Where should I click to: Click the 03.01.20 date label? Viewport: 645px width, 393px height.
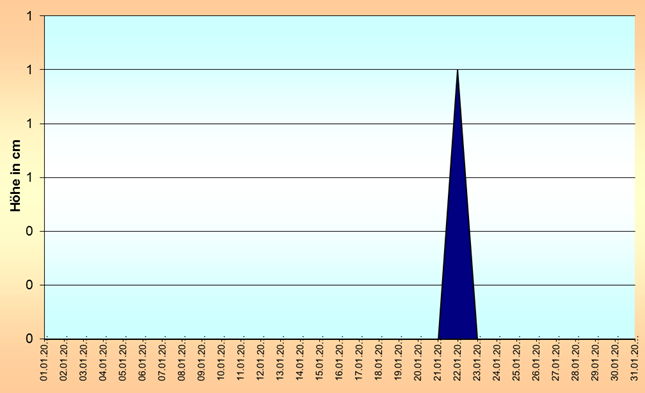[x=84, y=362]
